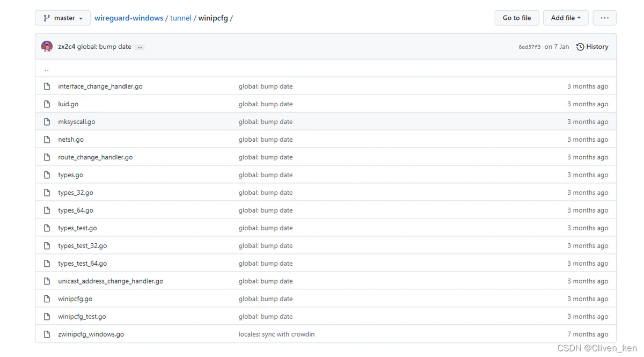Click file icon beside types_test_32.go
The height and width of the screenshot is (357, 644).
click(x=47, y=246)
